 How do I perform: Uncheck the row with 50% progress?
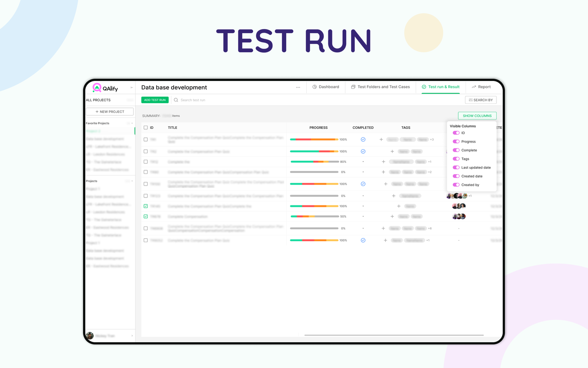[146, 216]
